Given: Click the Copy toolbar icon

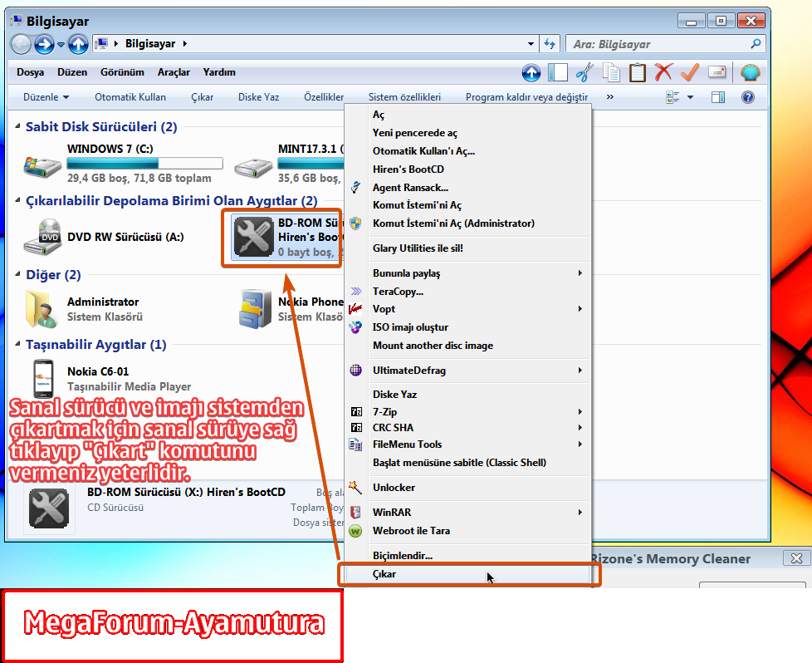Looking at the screenshot, I should tap(611, 72).
